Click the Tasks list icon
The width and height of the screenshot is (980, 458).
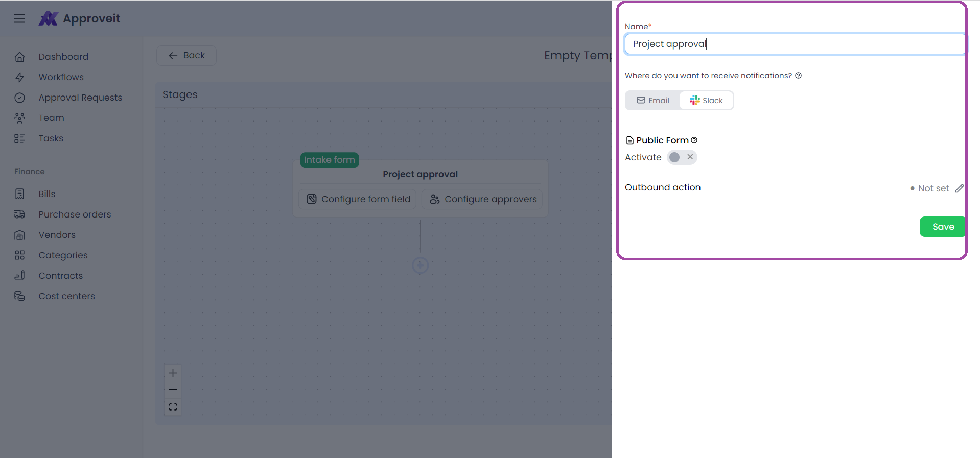[x=20, y=138]
